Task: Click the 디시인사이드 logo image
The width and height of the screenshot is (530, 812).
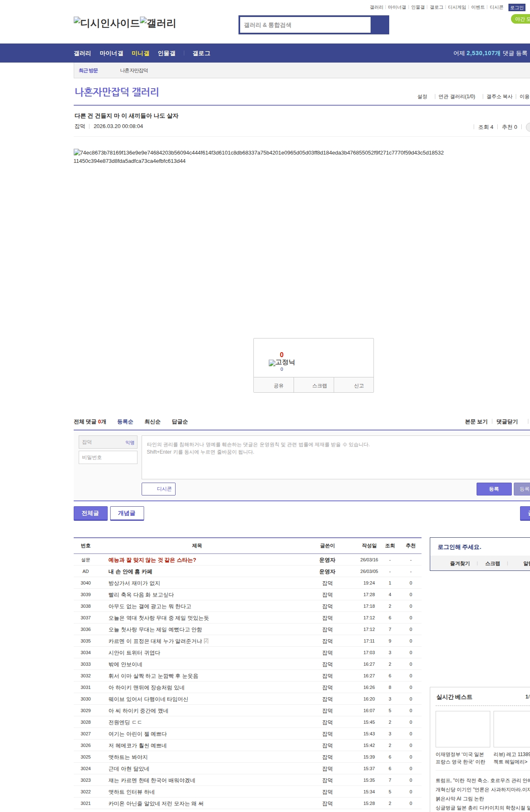Action: 106,23
